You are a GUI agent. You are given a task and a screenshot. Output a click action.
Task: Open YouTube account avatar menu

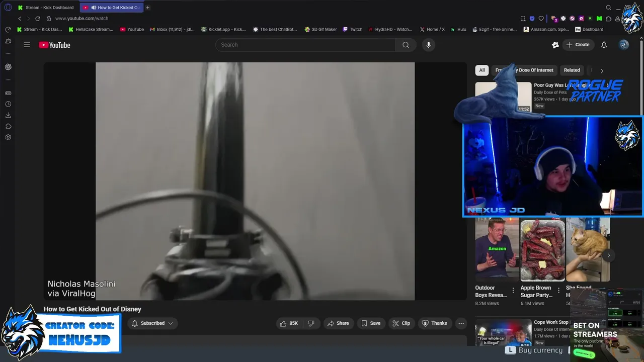624,45
